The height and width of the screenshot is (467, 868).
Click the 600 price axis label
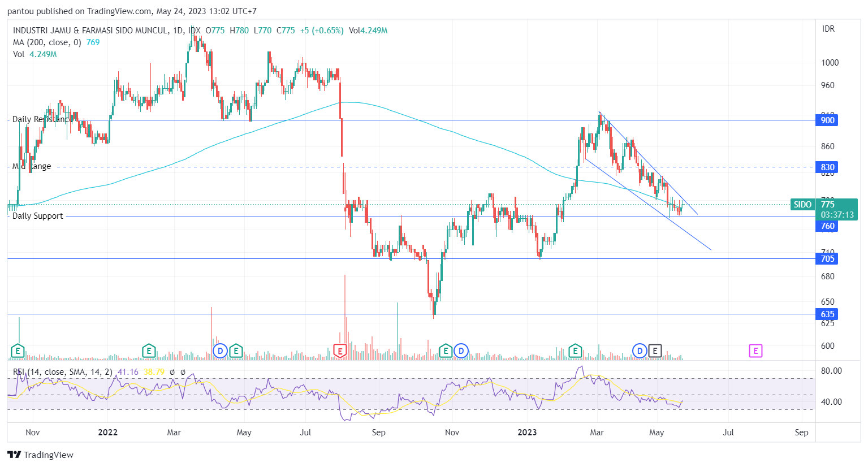click(827, 346)
